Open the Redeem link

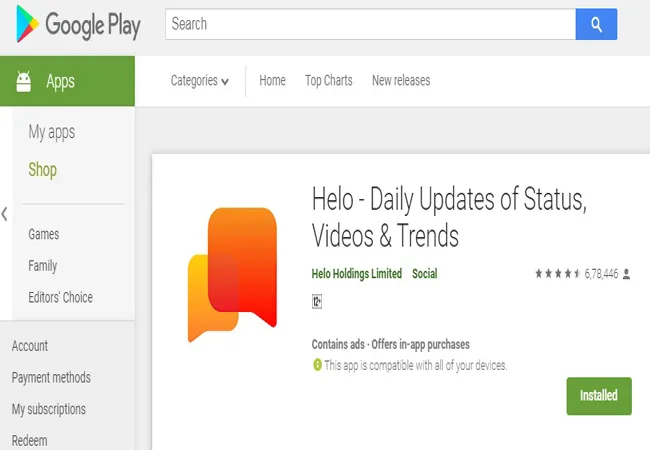coord(29,440)
